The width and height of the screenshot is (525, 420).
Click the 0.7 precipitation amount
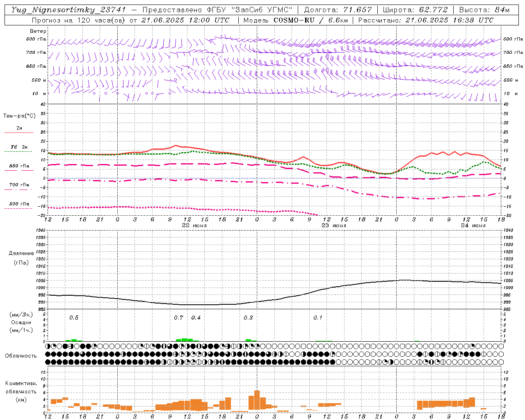click(x=178, y=318)
